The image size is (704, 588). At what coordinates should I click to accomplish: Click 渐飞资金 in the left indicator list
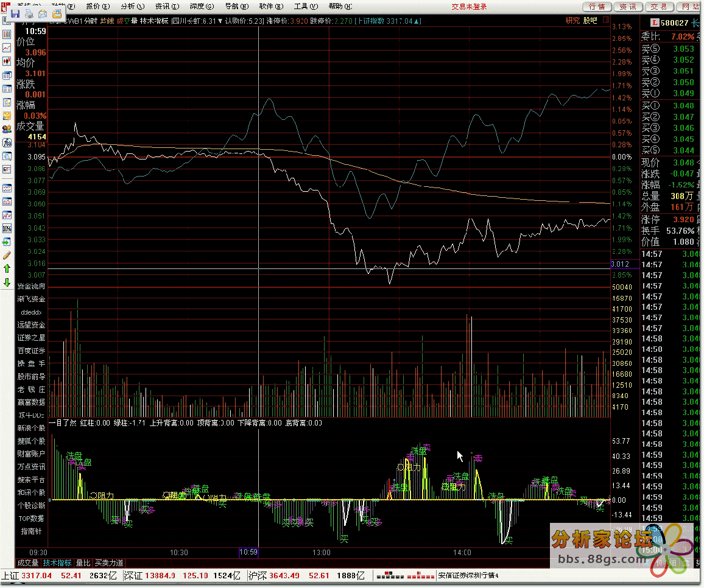[32, 299]
